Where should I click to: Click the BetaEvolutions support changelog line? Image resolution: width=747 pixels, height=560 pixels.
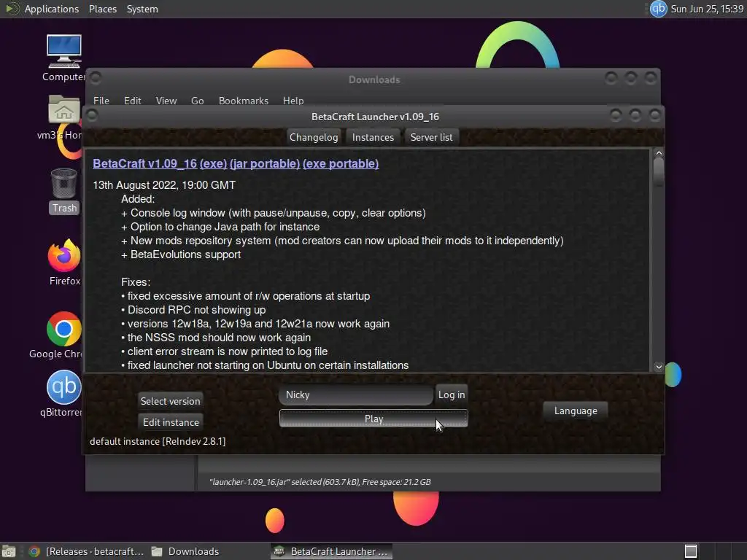click(181, 254)
